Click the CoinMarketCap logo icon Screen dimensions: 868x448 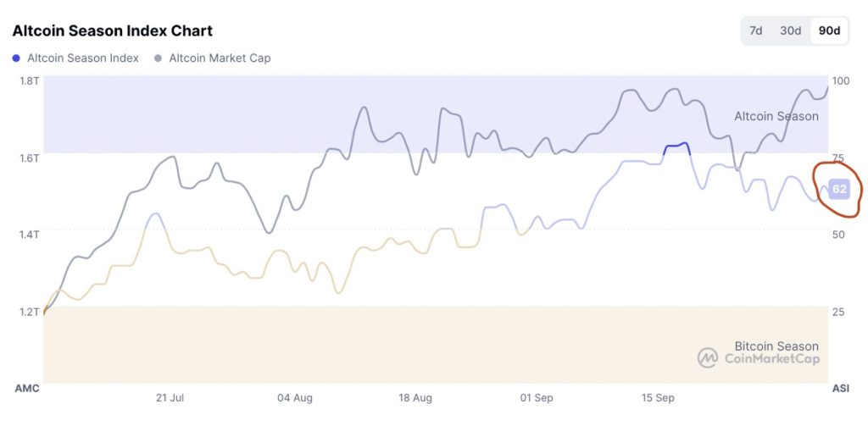(x=707, y=357)
